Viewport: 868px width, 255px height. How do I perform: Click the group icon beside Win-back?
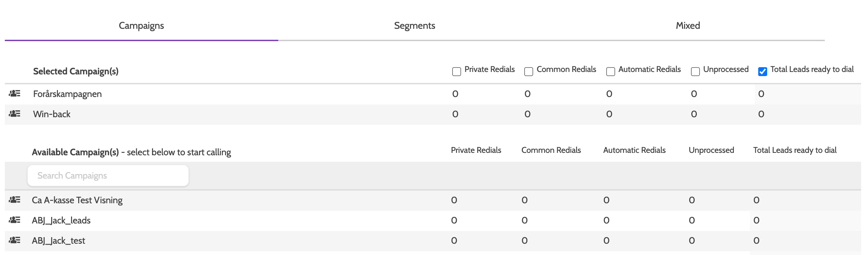14,114
